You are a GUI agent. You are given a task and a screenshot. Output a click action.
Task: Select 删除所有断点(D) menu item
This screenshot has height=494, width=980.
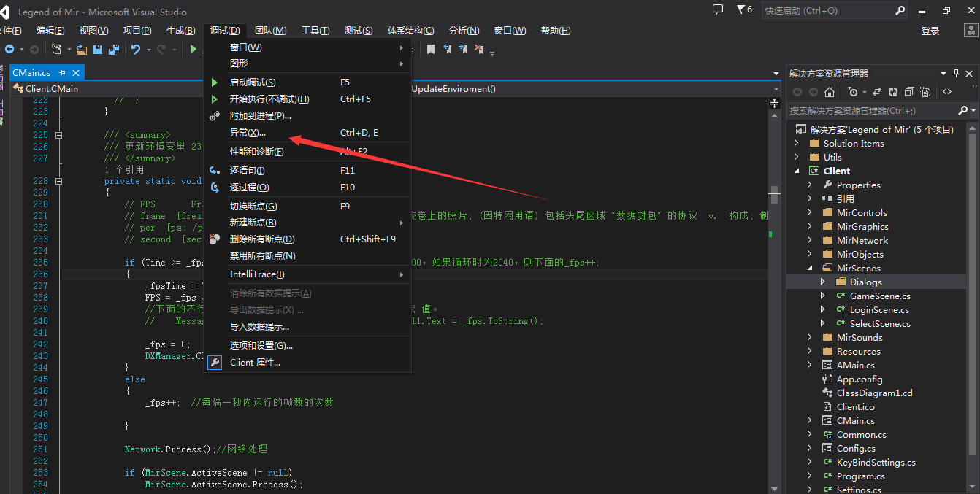pyautogui.click(x=307, y=239)
